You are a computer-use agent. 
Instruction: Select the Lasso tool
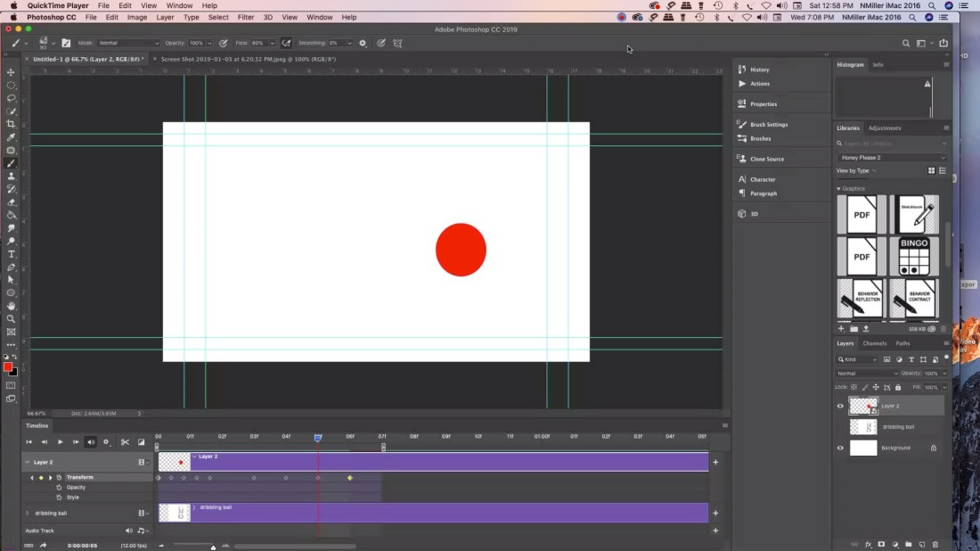(12, 98)
